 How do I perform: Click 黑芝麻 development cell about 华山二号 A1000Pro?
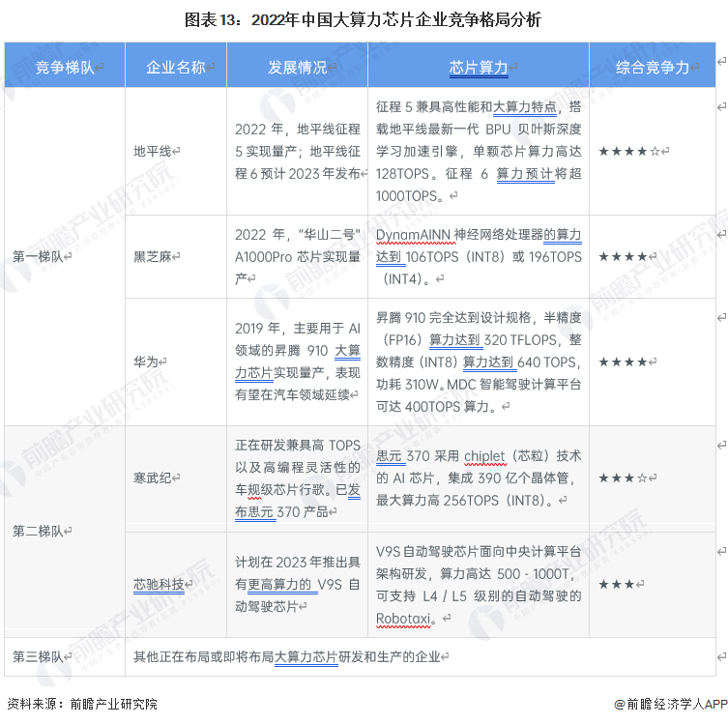(298, 256)
